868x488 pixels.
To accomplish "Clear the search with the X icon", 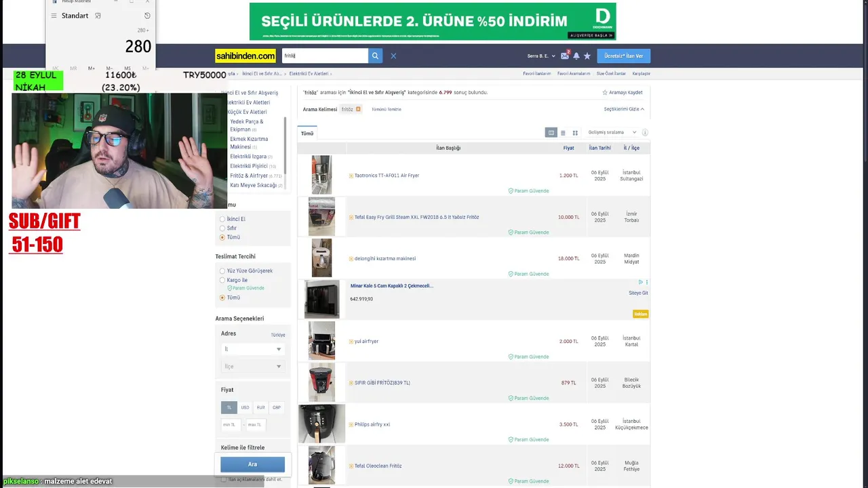I will (393, 56).
